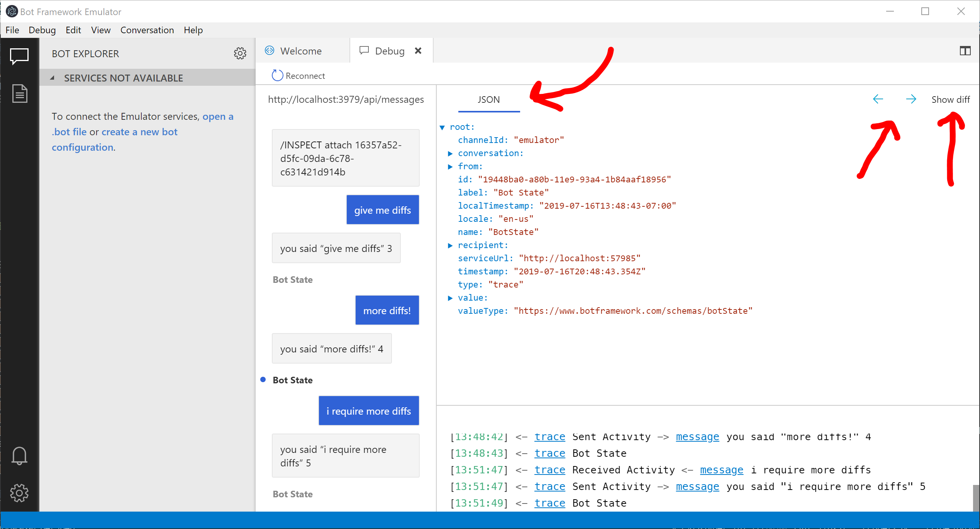
Task: Click trace link in 13:48:43 Bot State row
Action: point(549,453)
